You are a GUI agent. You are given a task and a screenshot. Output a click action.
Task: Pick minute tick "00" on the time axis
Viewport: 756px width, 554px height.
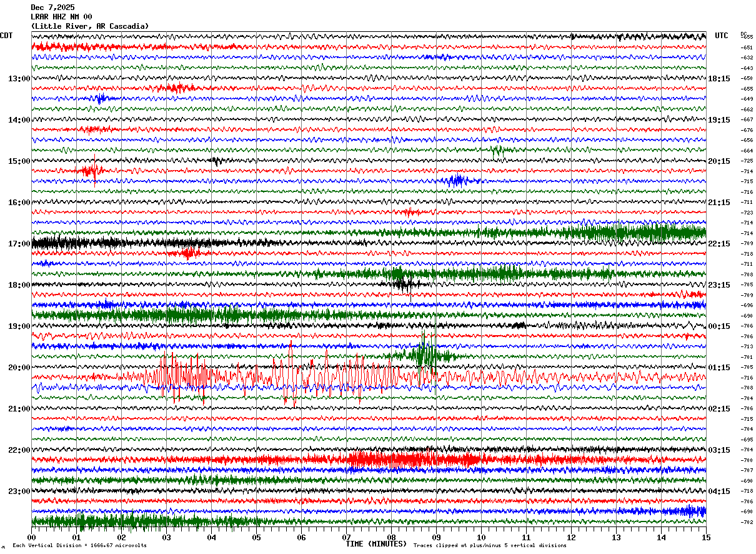(x=32, y=538)
